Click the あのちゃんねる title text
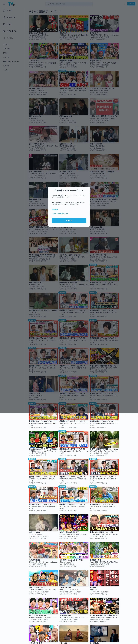The height and width of the screenshot is (644, 138). (65, 615)
